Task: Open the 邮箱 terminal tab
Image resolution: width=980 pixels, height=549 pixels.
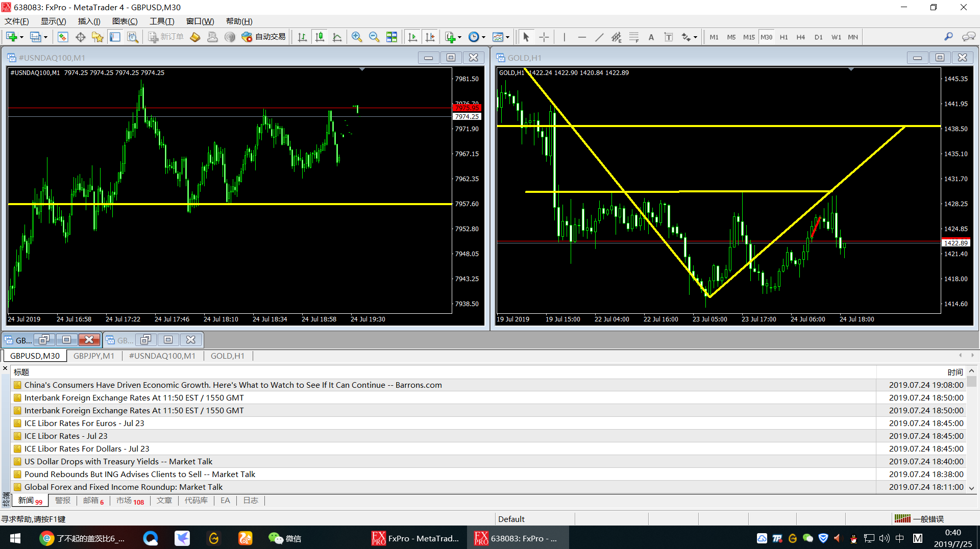Action: tap(93, 501)
